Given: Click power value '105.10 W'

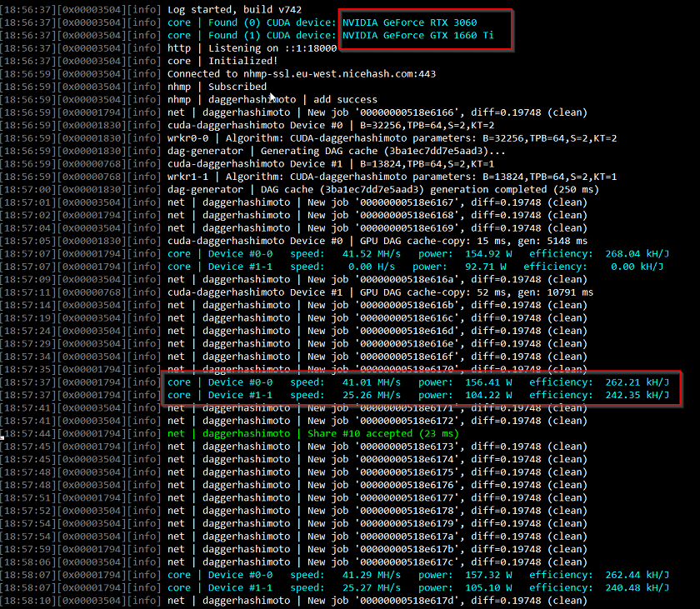Looking at the screenshot, I should [x=488, y=588].
